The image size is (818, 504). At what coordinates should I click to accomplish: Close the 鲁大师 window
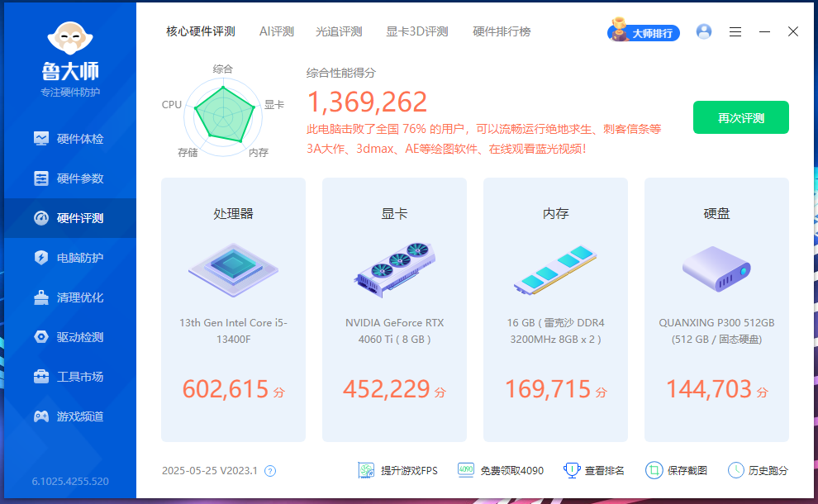[x=793, y=32]
